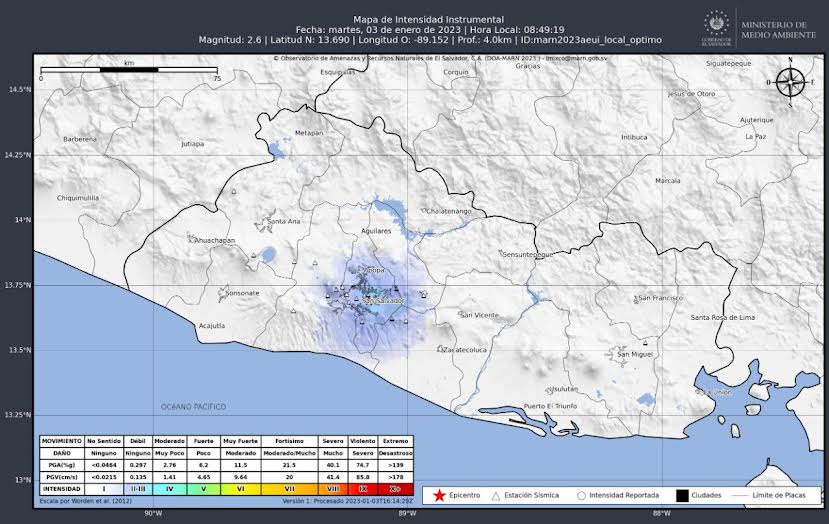Select the red intensity IX swatch
This screenshot has height=524, width=829.
tap(363, 489)
